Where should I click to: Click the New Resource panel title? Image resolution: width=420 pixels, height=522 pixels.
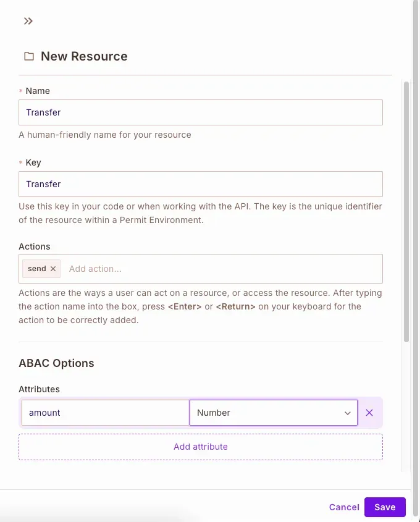(84, 56)
